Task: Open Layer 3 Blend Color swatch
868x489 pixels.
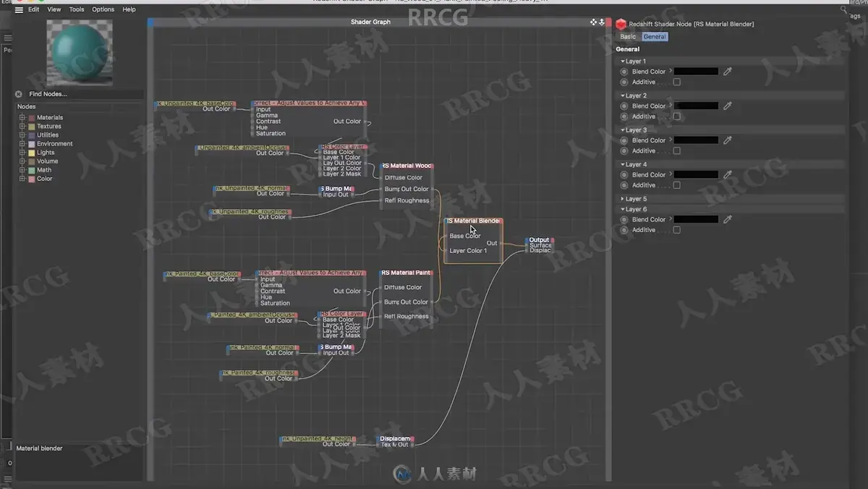Action: (697, 140)
